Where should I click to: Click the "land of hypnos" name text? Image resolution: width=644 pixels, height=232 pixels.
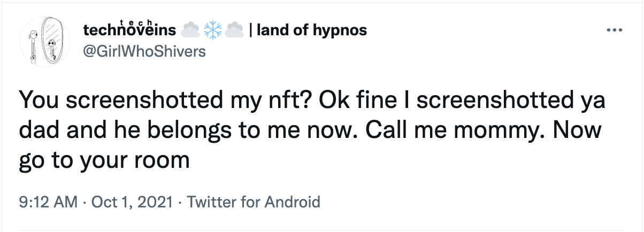pyautogui.click(x=311, y=30)
